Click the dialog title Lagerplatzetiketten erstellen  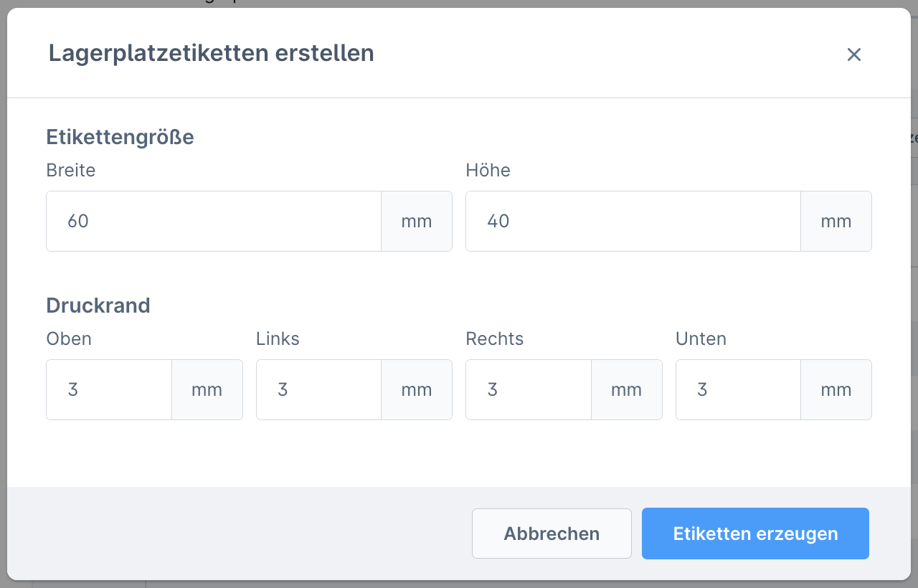tap(212, 53)
